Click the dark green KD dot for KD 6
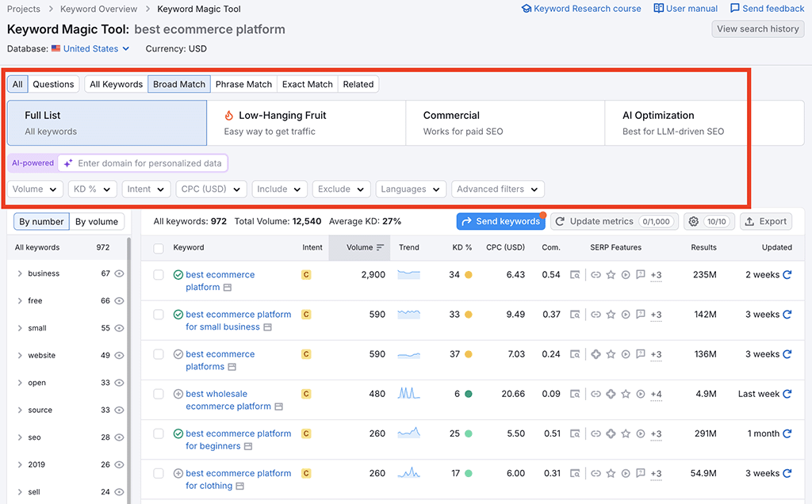Viewport: 812px width, 504px height. point(468,394)
